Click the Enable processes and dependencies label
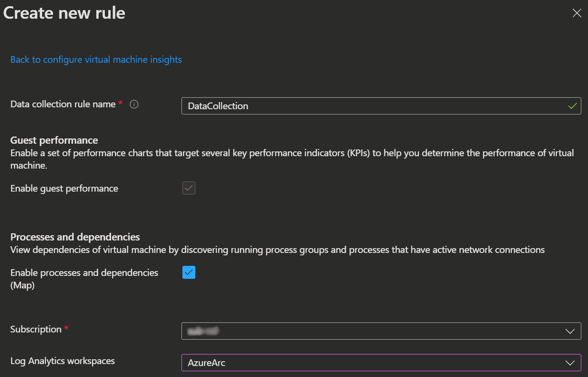Viewport: 588px width, 377px height. pos(84,278)
